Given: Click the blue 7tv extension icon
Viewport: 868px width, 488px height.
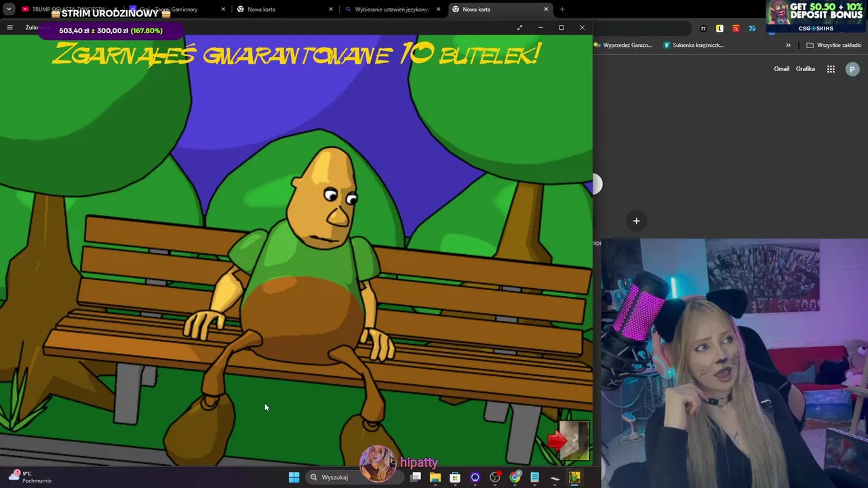Looking at the screenshot, I should (x=752, y=28).
